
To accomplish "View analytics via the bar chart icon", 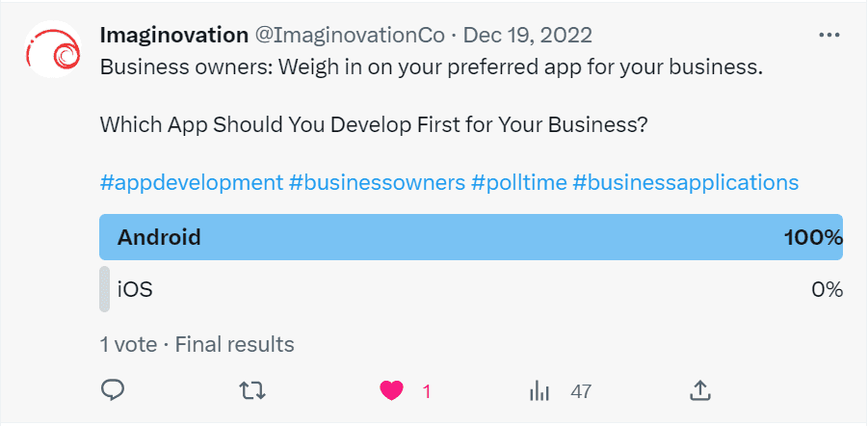I will (x=539, y=391).
